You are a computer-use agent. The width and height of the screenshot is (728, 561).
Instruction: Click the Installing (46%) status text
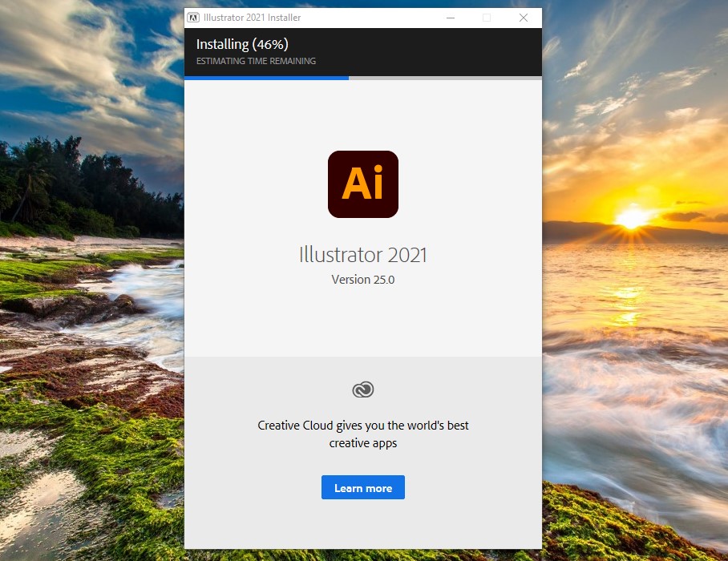tap(242, 44)
